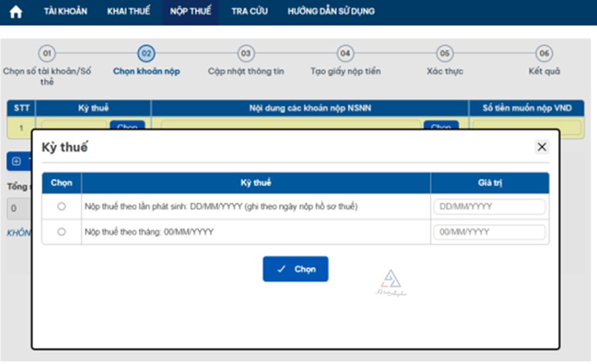This screenshot has width=597, height=364.
Task: Click the home icon in navigation bar
Action: click(x=16, y=12)
